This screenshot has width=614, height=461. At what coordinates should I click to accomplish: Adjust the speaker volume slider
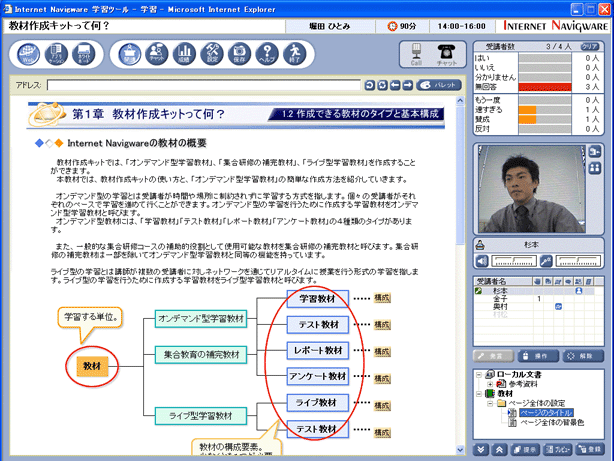(513, 261)
